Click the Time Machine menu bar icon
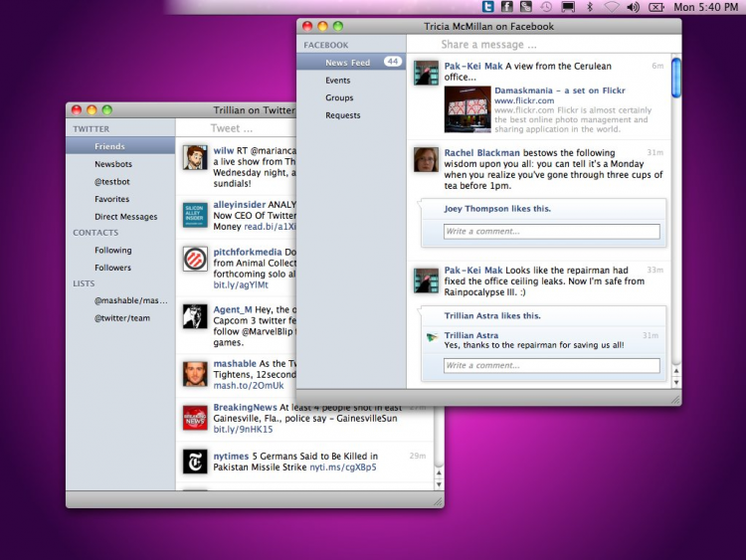This screenshot has width=746, height=560. click(x=546, y=7)
